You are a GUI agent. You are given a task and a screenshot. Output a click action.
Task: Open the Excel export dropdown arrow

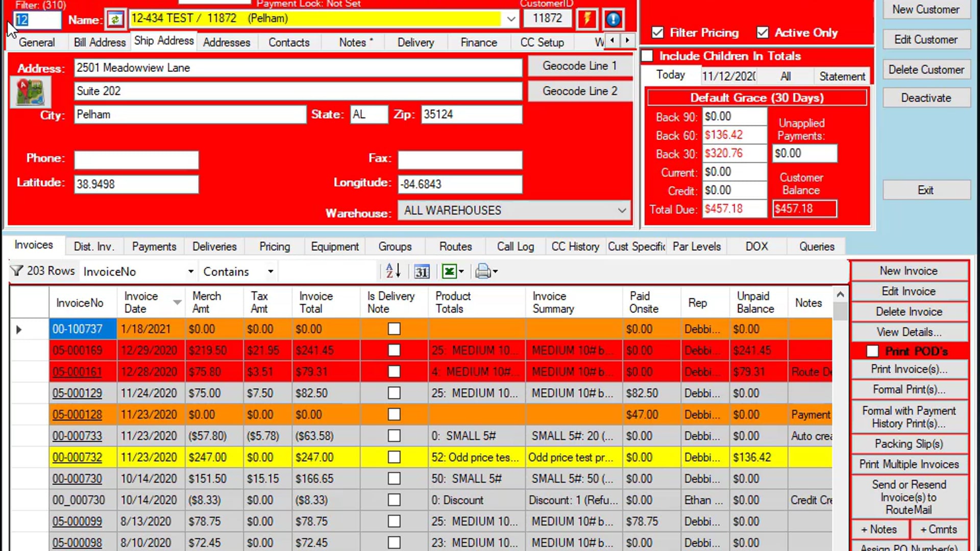[x=461, y=271]
